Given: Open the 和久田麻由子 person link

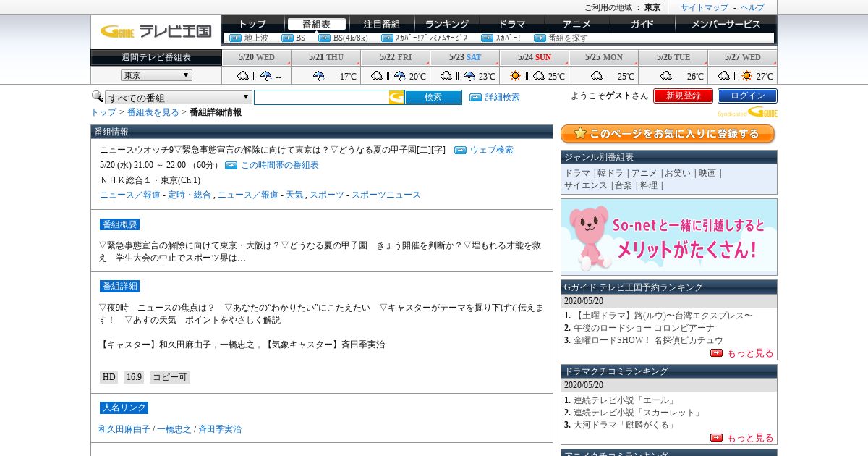Looking at the screenshot, I should [x=124, y=429].
